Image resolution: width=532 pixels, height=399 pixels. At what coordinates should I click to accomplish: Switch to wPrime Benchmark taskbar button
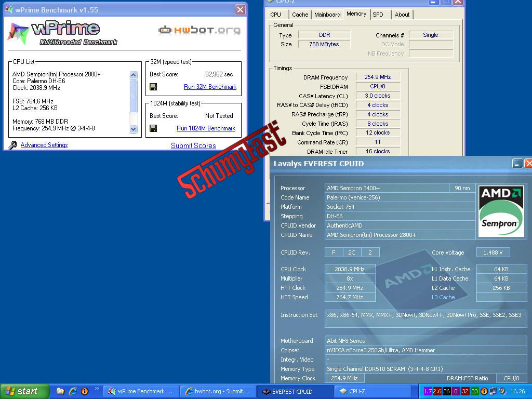coord(140,391)
